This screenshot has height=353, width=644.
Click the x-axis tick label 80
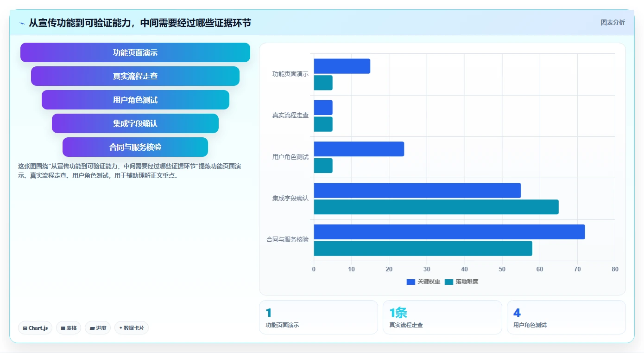tap(615, 270)
